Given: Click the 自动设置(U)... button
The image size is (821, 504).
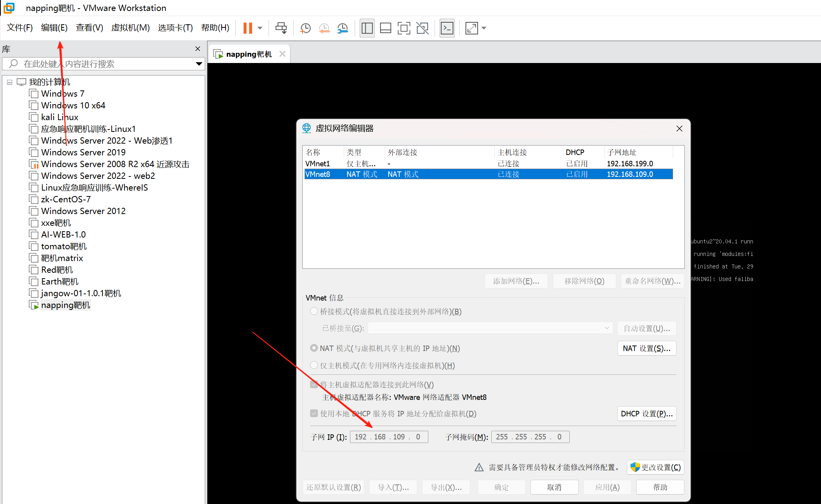Looking at the screenshot, I should tap(647, 328).
